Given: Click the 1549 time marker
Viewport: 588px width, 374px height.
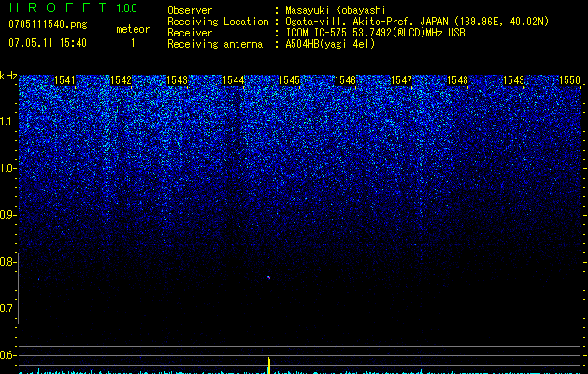Looking at the screenshot, I should [513, 80].
